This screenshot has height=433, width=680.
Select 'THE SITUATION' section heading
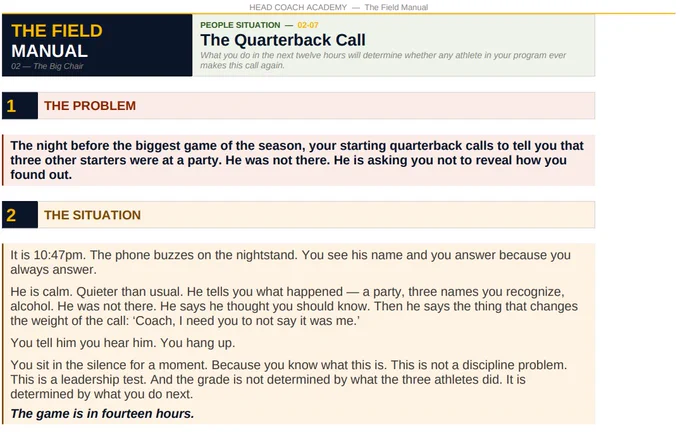(92, 215)
